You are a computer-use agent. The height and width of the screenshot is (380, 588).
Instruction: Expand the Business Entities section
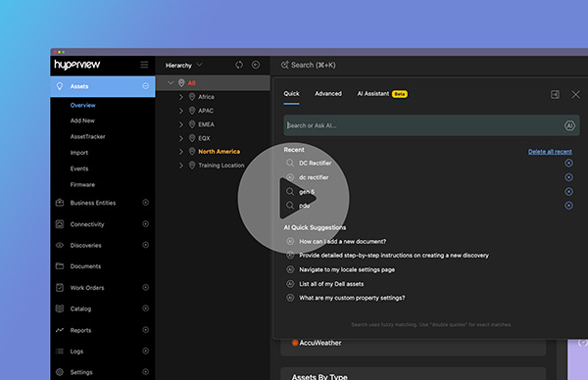[x=145, y=203]
